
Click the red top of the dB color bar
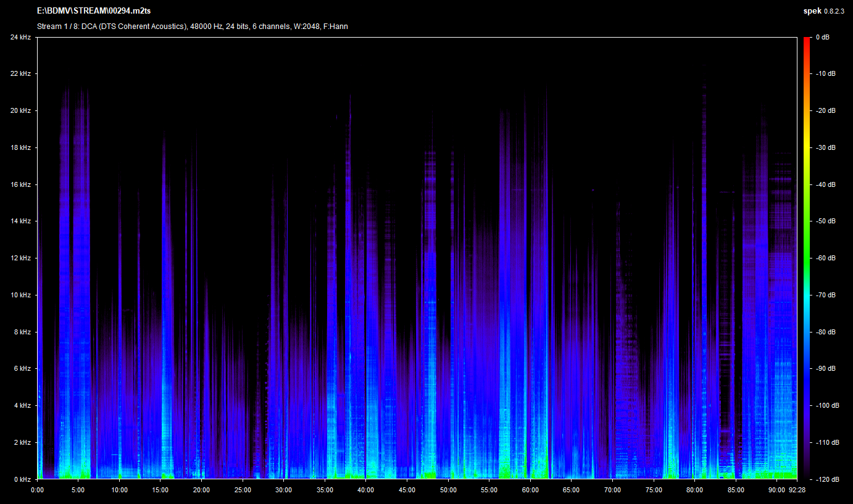807,41
